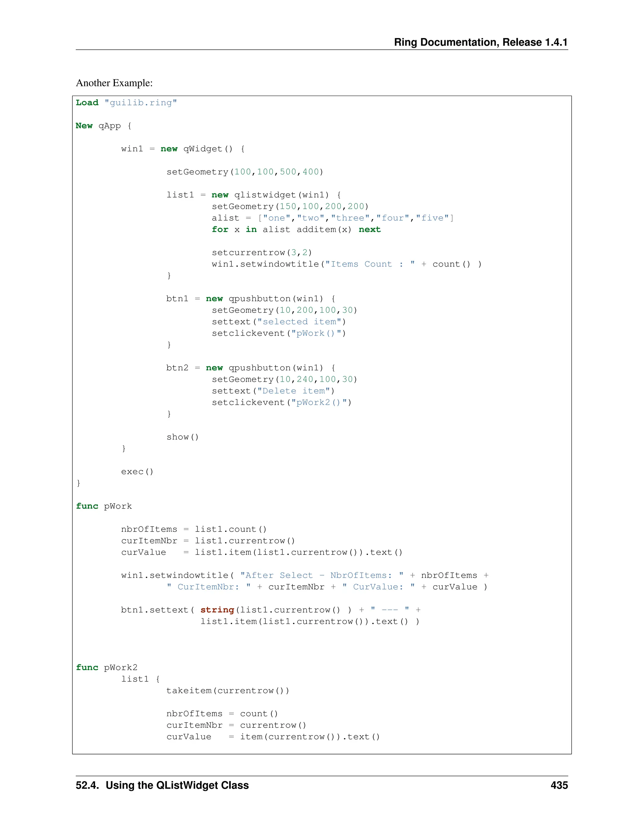This screenshot has width=644, height=833.
Task: Click the exec() call line
Action: point(137,472)
